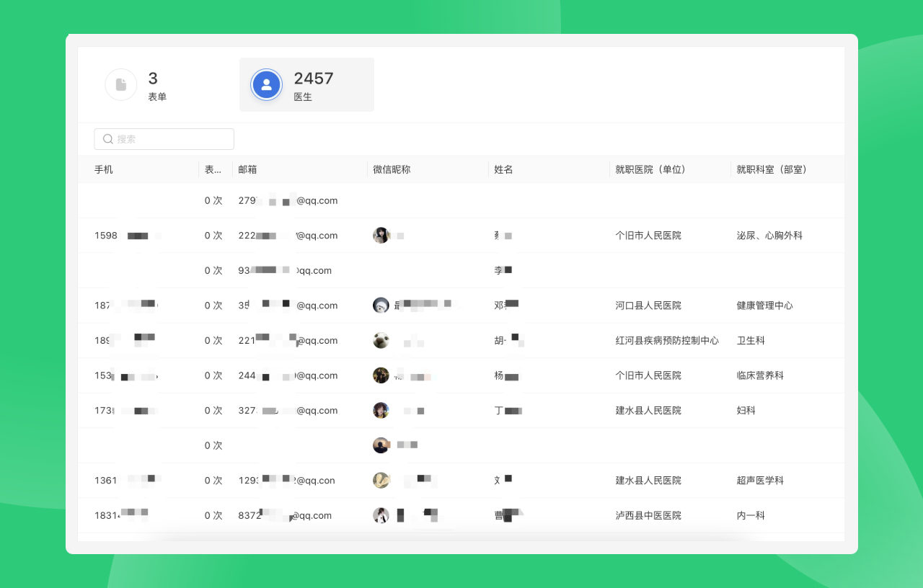The image size is (923, 588).
Task: Click the 内一科 cell
Action: point(751,515)
